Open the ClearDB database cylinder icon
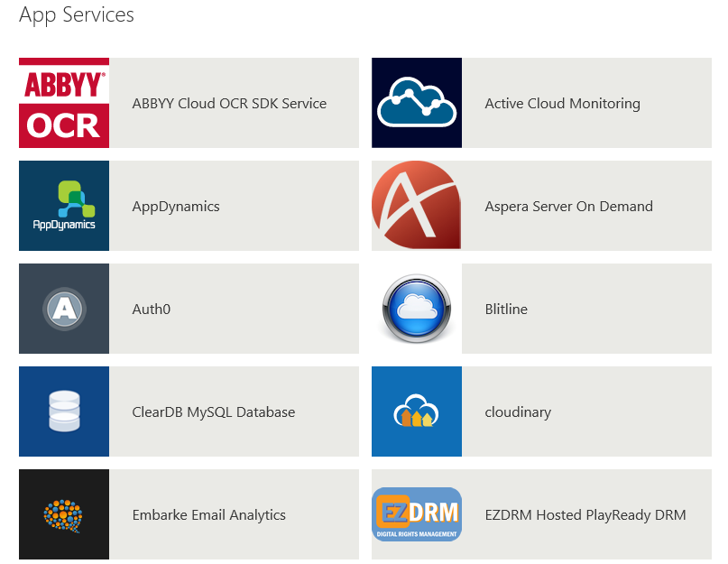The height and width of the screenshot is (564, 728). (x=64, y=411)
